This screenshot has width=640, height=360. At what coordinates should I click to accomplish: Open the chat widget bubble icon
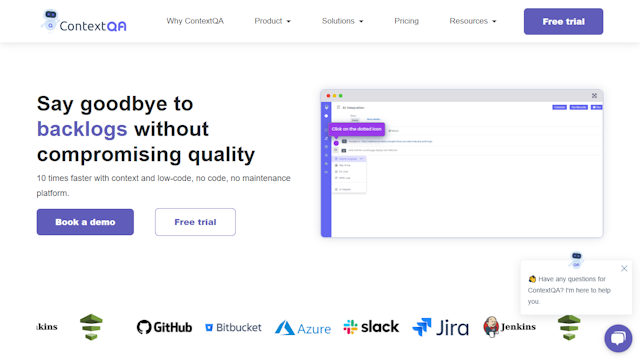point(618,338)
